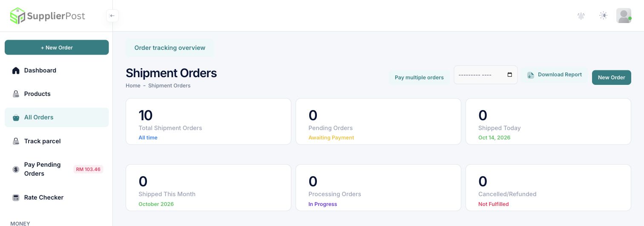Image resolution: width=644 pixels, height=226 pixels.
Task: Click Pending Orders card
Action: click(x=378, y=122)
